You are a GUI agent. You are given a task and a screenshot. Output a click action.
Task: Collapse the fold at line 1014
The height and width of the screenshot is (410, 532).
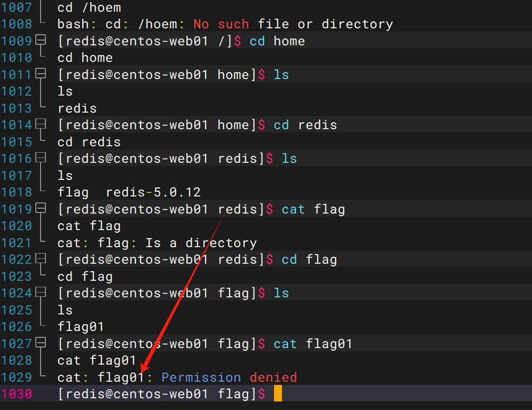click(41, 124)
